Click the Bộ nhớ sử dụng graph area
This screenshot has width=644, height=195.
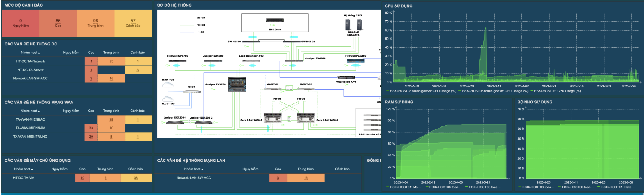click(583, 143)
